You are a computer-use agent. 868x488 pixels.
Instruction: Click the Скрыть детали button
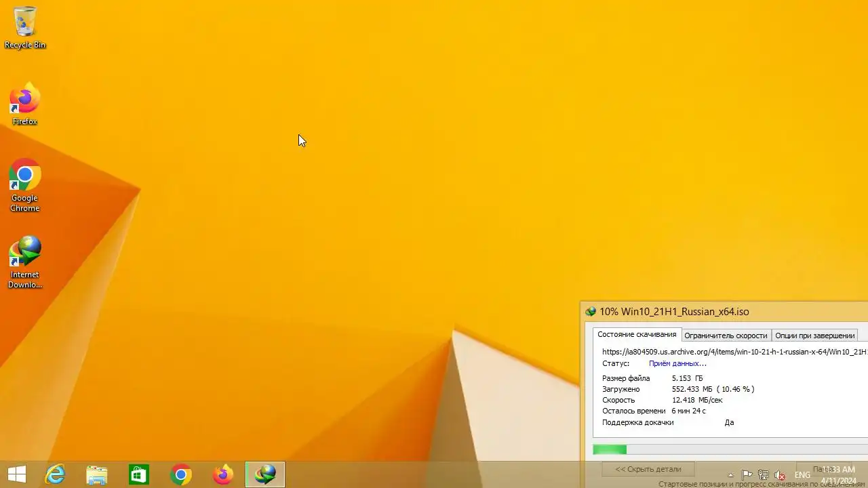(x=648, y=469)
